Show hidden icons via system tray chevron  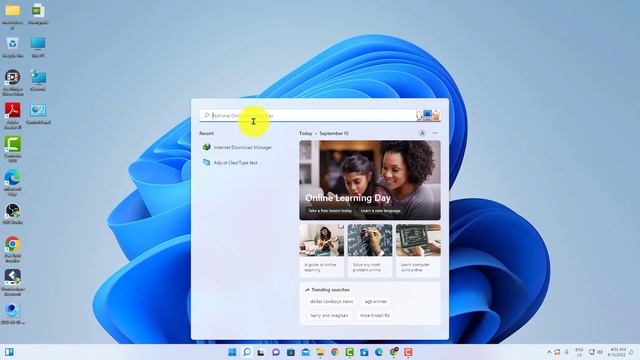point(549,352)
